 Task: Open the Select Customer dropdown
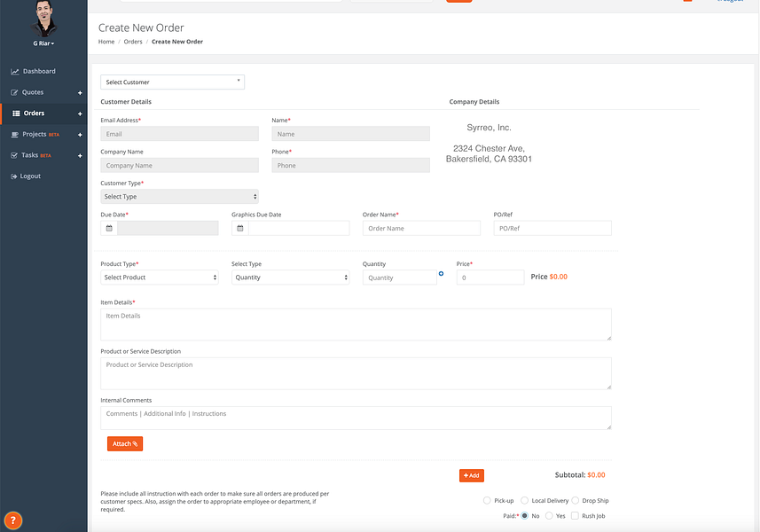[x=173, y=82]
